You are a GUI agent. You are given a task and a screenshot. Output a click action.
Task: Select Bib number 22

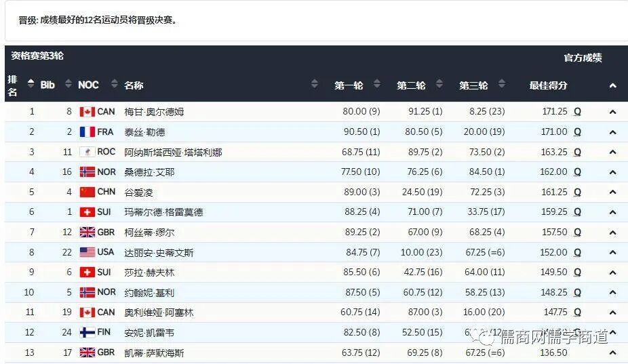67,252
